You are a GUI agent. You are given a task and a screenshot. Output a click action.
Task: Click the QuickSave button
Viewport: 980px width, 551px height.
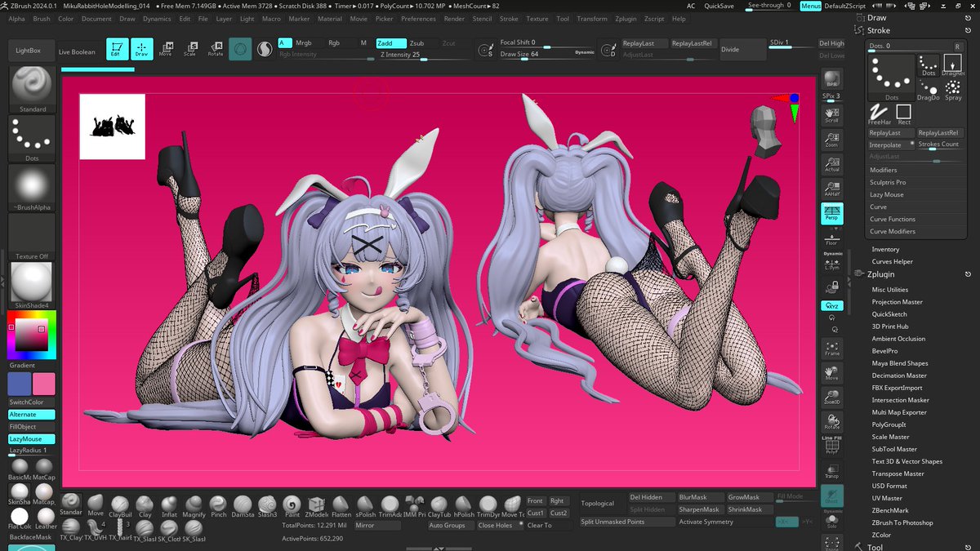[719, 6]
